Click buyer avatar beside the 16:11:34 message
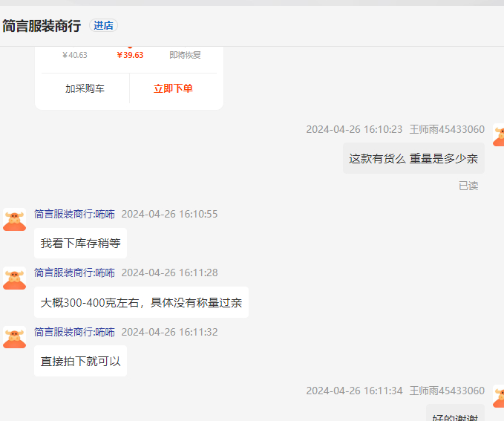Image resolution: width=504 pixels, height=421 pixels. 499,396
